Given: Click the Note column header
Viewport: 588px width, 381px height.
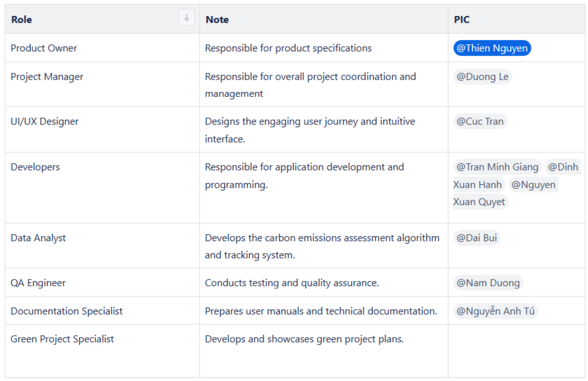Looking at the screenshot, I should pyautogui.click(x=217, y=19).
